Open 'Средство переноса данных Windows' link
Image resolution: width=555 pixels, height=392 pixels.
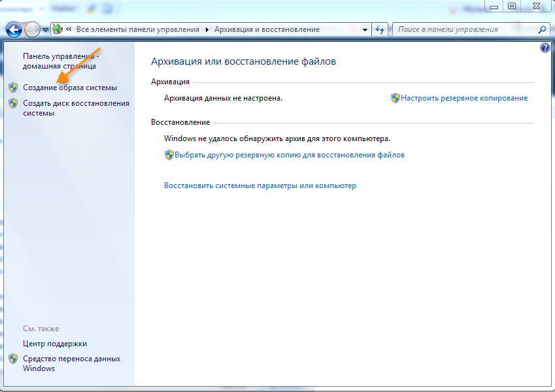71,363
